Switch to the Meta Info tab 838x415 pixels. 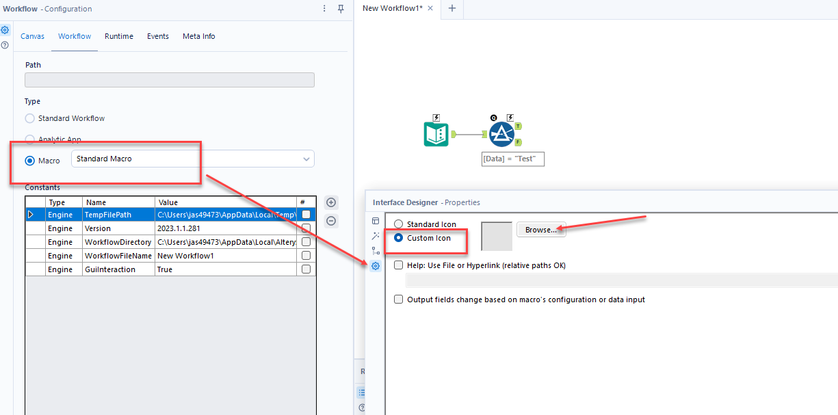coord(199,36)
